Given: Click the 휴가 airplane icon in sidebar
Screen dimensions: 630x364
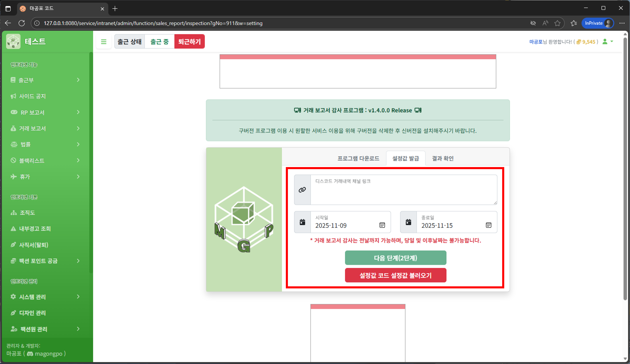Looking at the screenshot, I should pos(14,176).
